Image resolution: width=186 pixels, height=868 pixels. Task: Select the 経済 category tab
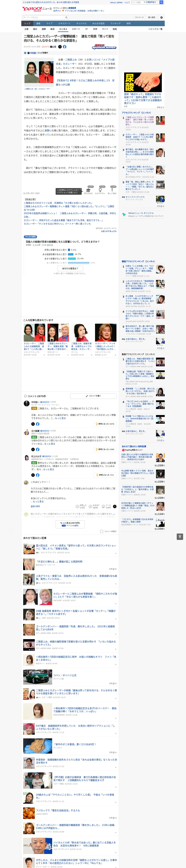52,29
